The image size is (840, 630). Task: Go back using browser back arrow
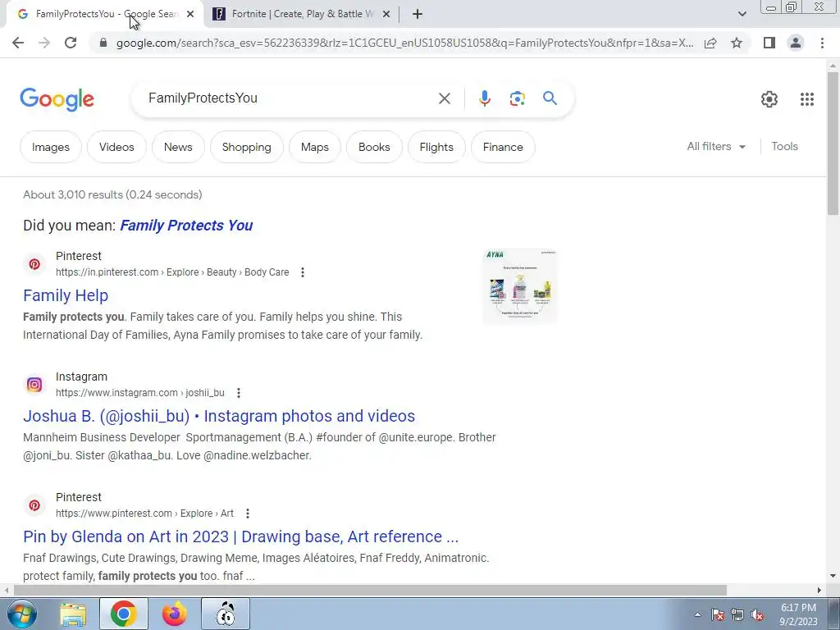click(x=18, y=43)
